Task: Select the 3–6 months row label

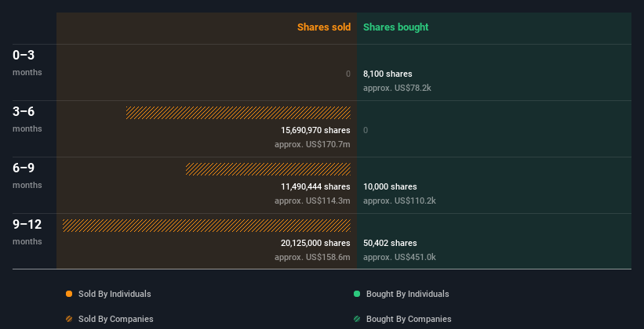Action: [27, 119]
